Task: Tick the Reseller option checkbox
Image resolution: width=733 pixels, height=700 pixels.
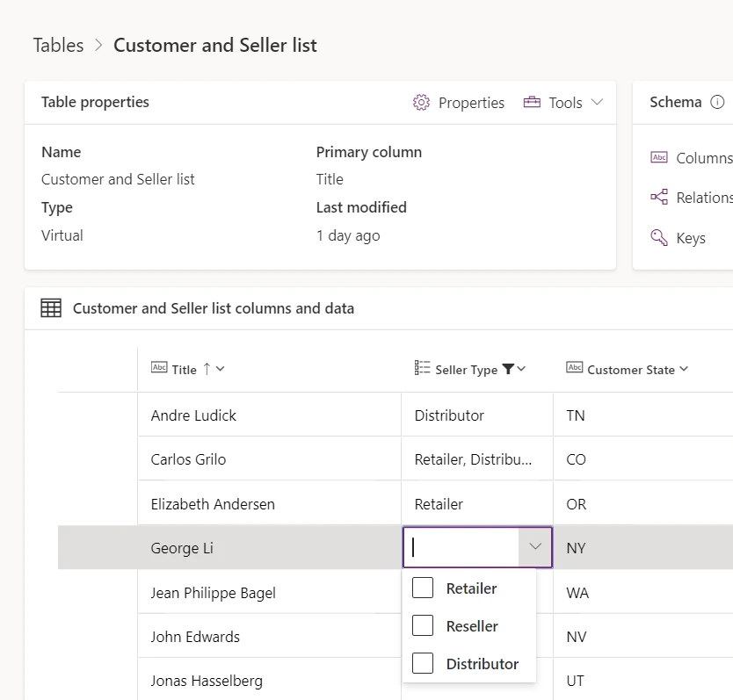Action: (x=423, y=626)
